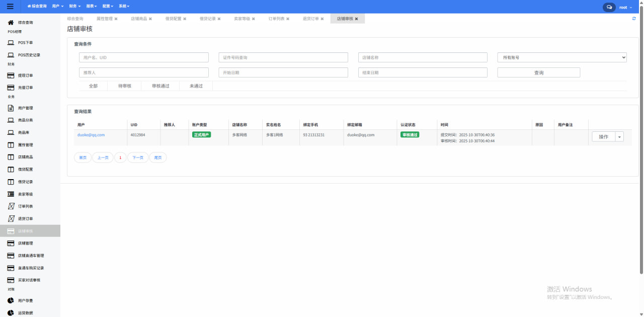Click the 操作 button for duoke@qq.com

(604, 137)
